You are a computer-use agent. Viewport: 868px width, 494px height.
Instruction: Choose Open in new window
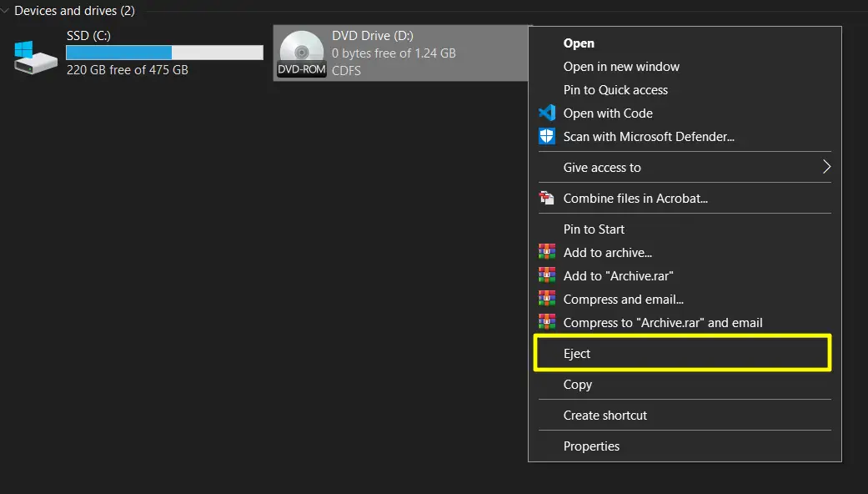point(621,66)
